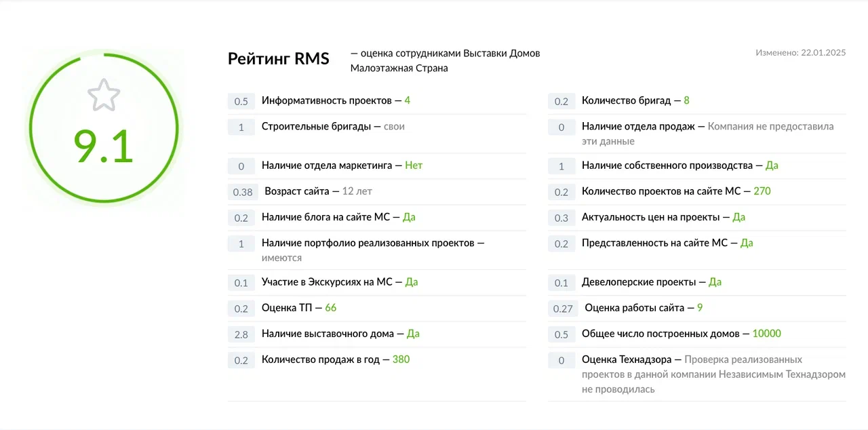Screen dimensions: 868x430
Task: Click the 1 badge next to Наличие портфолио
Action: [x=241, y=243]
